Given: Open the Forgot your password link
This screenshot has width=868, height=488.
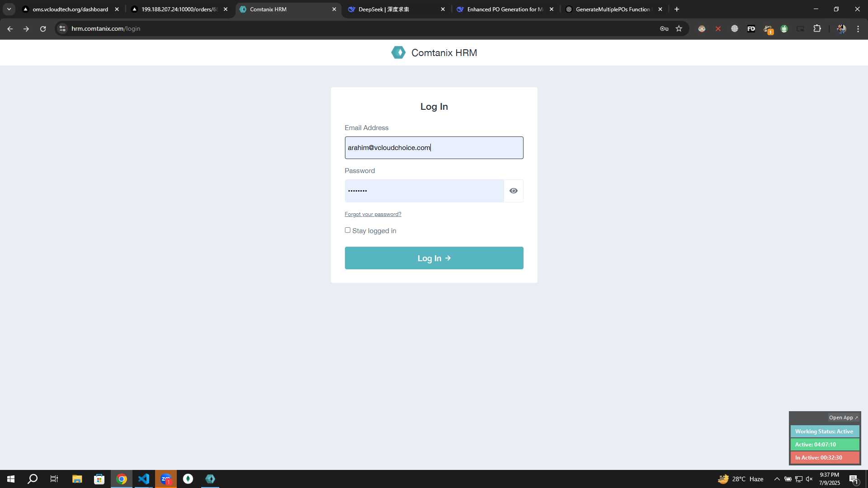Looking at the screenshot, I should coord(373,214).
